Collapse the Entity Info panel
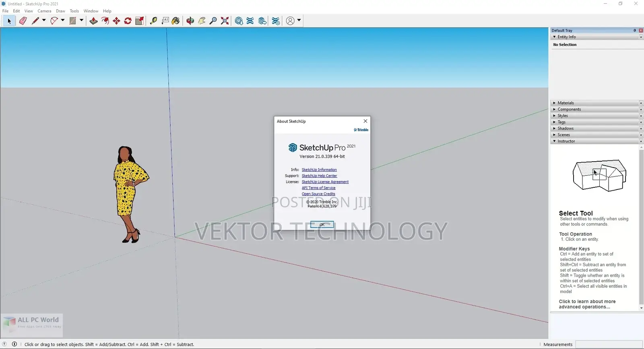 [554, 37]
